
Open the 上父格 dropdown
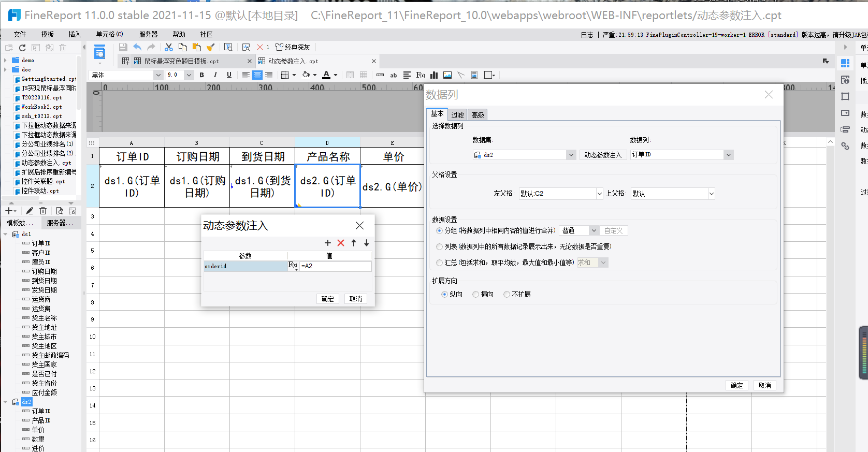pyautogui.click(x=711, y=194)
